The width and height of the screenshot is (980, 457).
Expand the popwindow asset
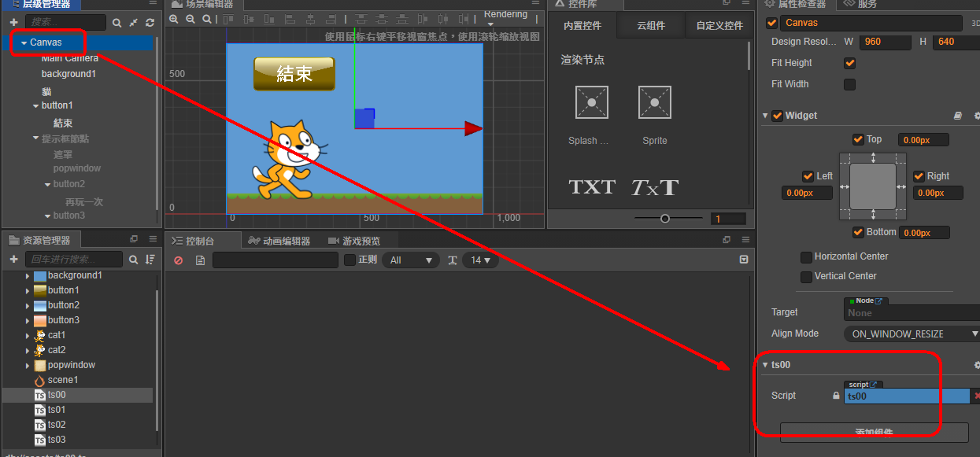tap(28, 365)
